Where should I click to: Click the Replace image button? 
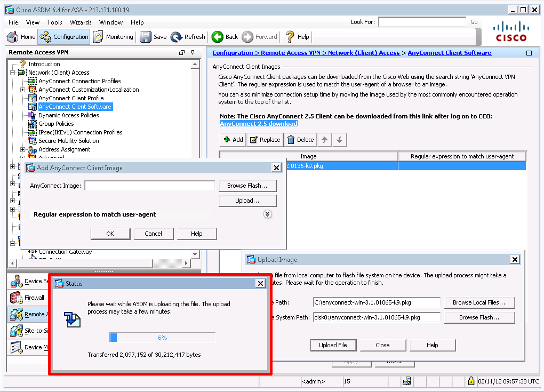(x=265, y=140)
